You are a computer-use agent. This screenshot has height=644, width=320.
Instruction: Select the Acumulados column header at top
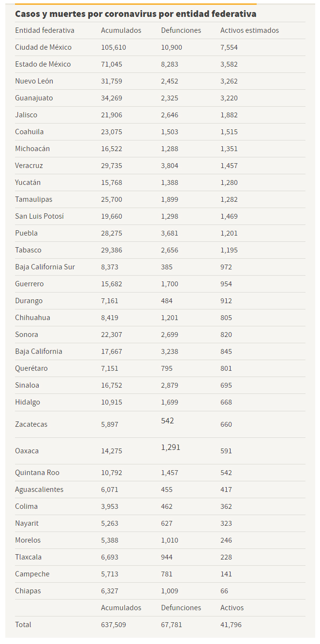(x=121, y=30)
